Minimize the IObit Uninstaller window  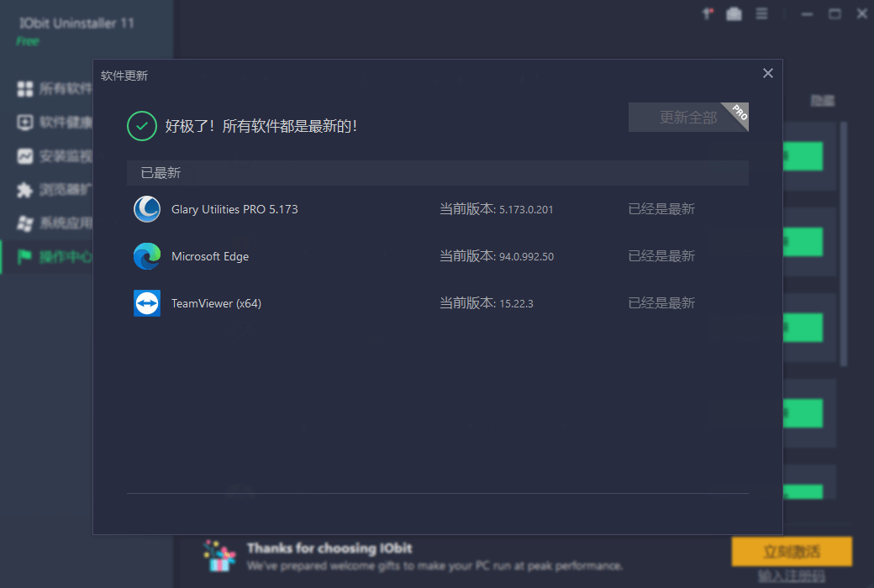(807, 14)
